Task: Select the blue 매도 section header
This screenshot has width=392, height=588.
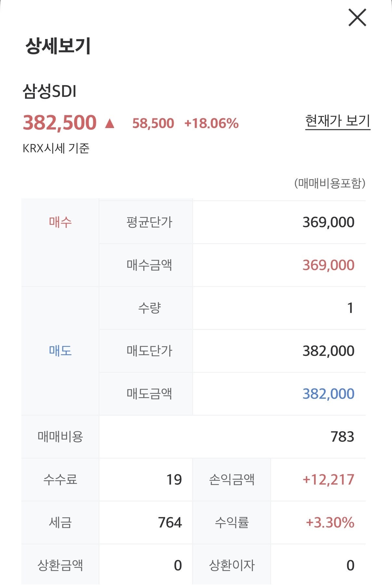Action: (x=60, y=351)
